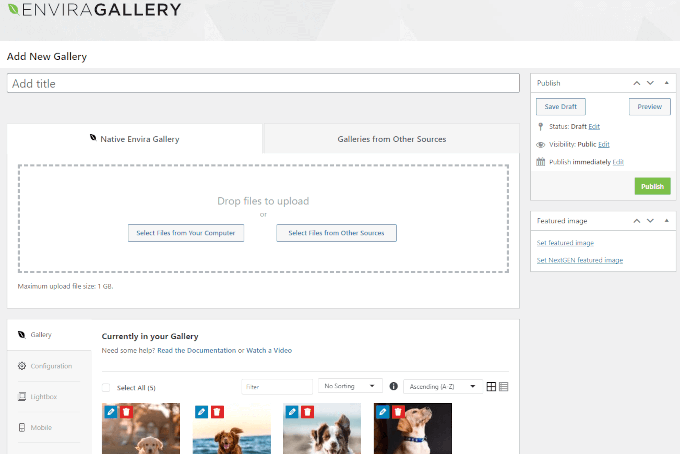The image size is (680, 454).
Task: Move the Publish panel down with the arrow
Action: [x=650, y=83]
